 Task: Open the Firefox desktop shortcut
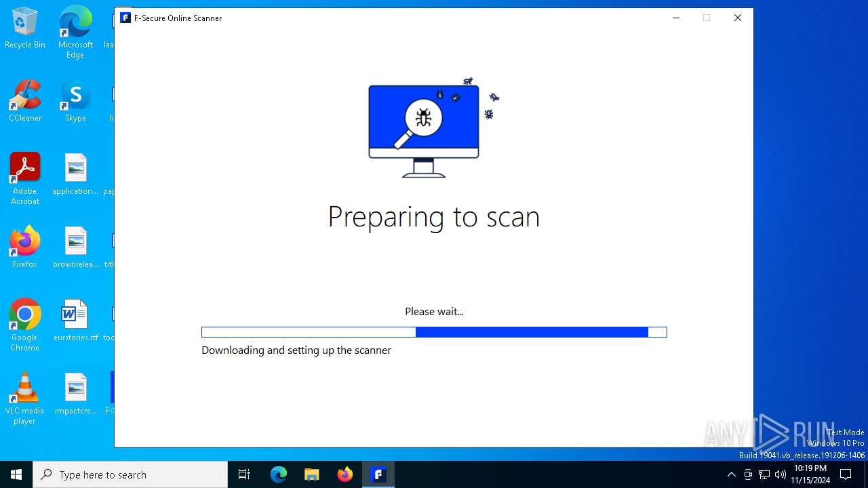[x=25, y=247]
